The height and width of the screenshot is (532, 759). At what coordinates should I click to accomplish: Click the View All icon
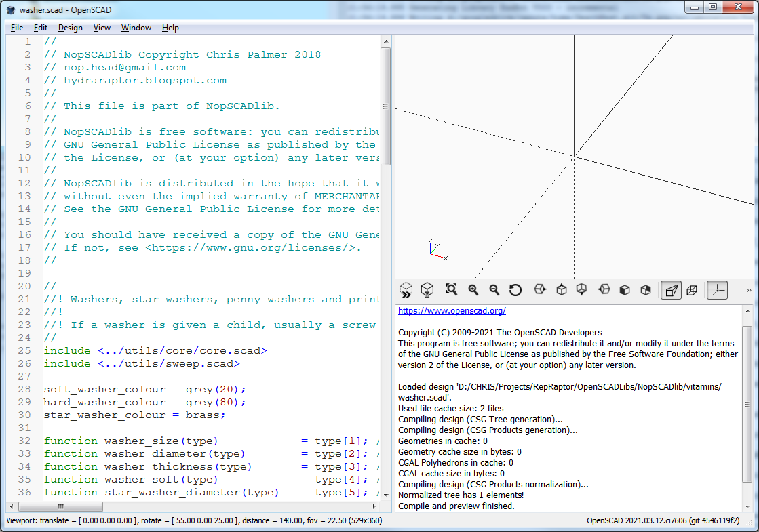point(452,290)
